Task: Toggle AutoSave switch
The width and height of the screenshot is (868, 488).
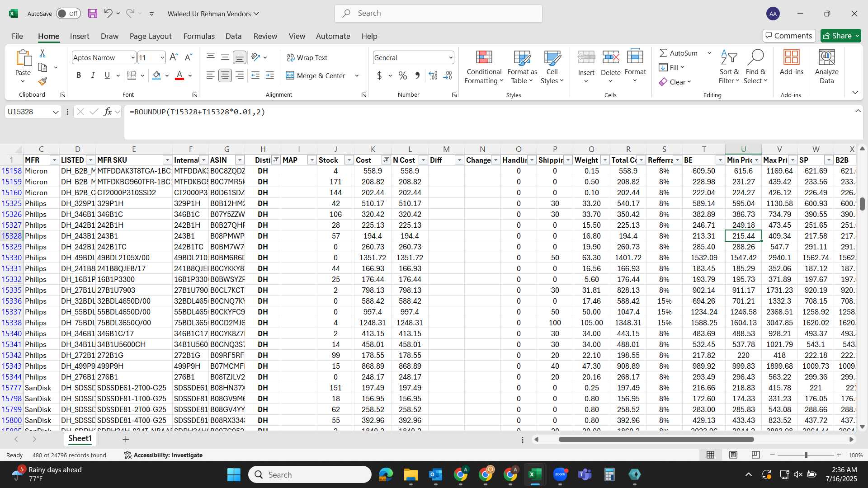Action: coord(68,14)
